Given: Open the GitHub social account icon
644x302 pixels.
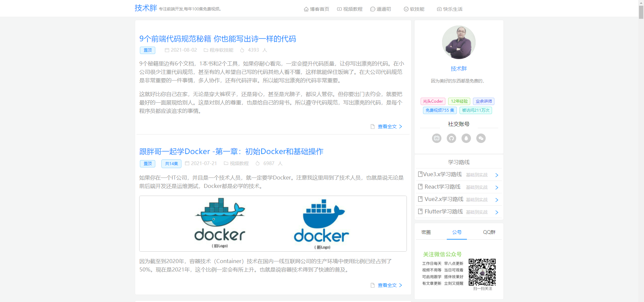Looking at the screenshot, I should click(x=451, y=138).
